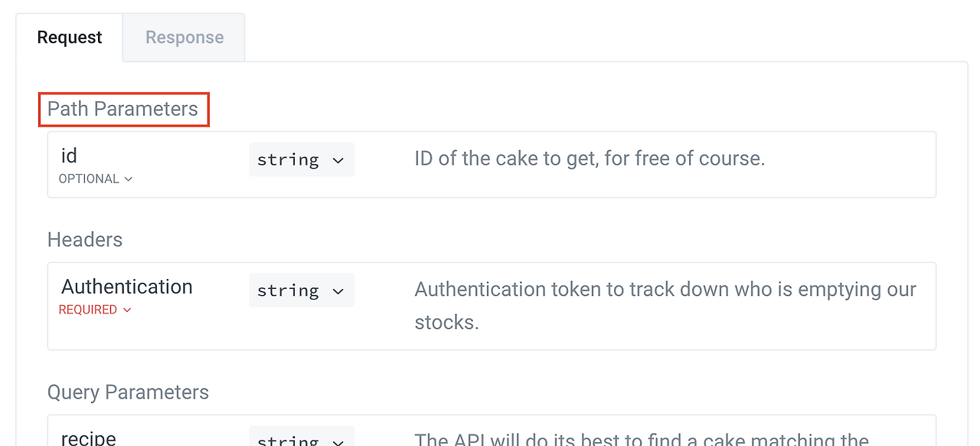Click the red chevron beside REQUIRED
The height and width of the screenshot is (446, 980).
127,310
